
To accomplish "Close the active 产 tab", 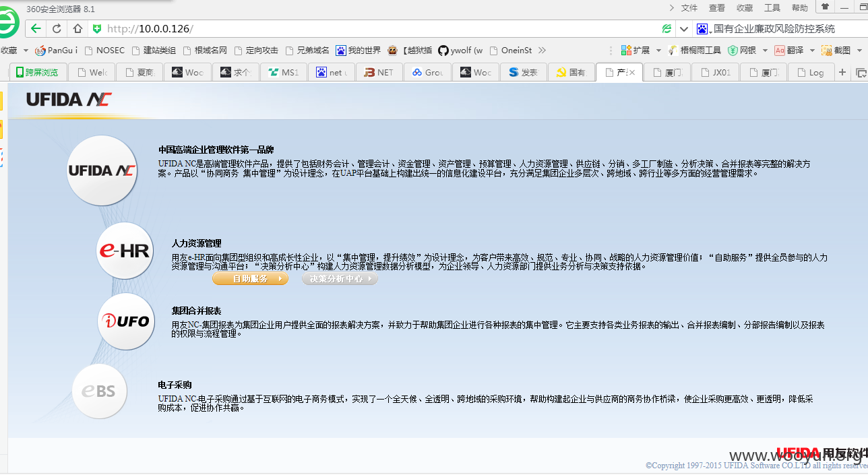I will coord(631,72).
